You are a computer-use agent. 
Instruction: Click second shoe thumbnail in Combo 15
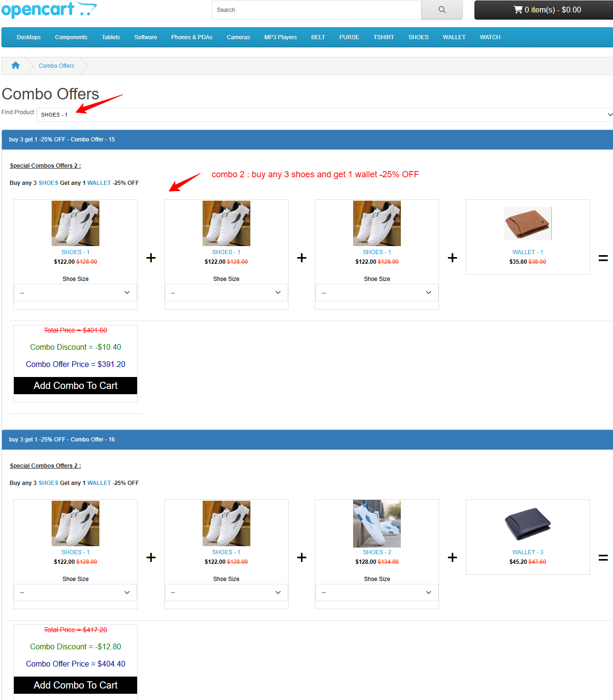(x=226, y=223)
